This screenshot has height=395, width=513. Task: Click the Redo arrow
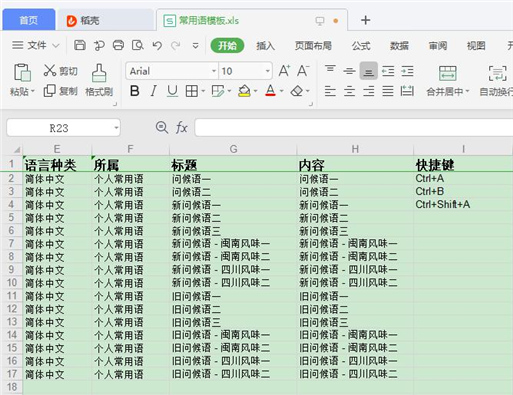point(176,45)
